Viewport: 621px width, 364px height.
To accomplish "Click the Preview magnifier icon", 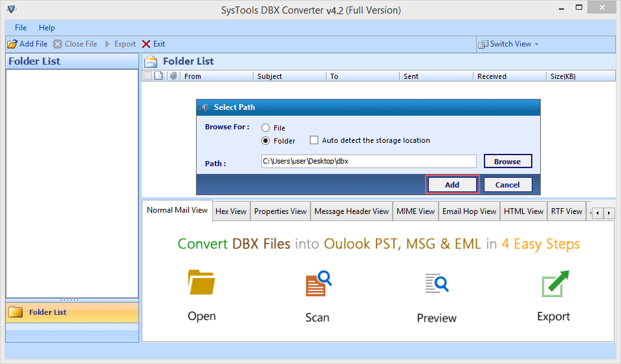I will pos(437,283).
